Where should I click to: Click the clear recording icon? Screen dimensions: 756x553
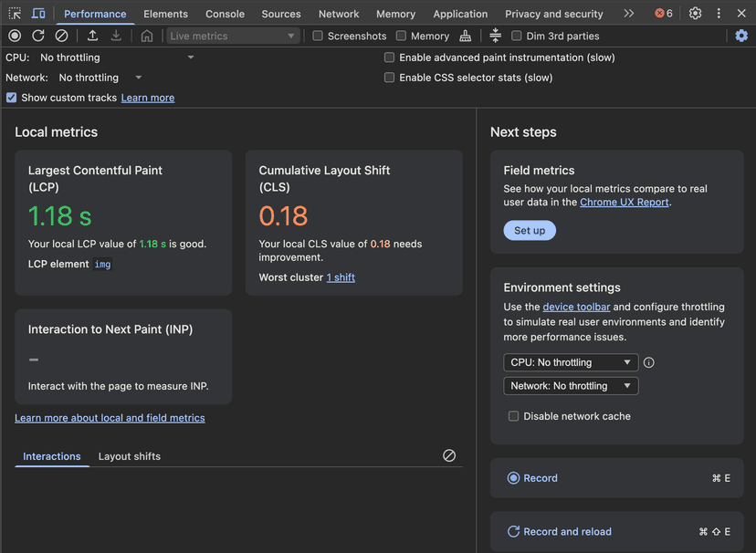click(61, 36)
